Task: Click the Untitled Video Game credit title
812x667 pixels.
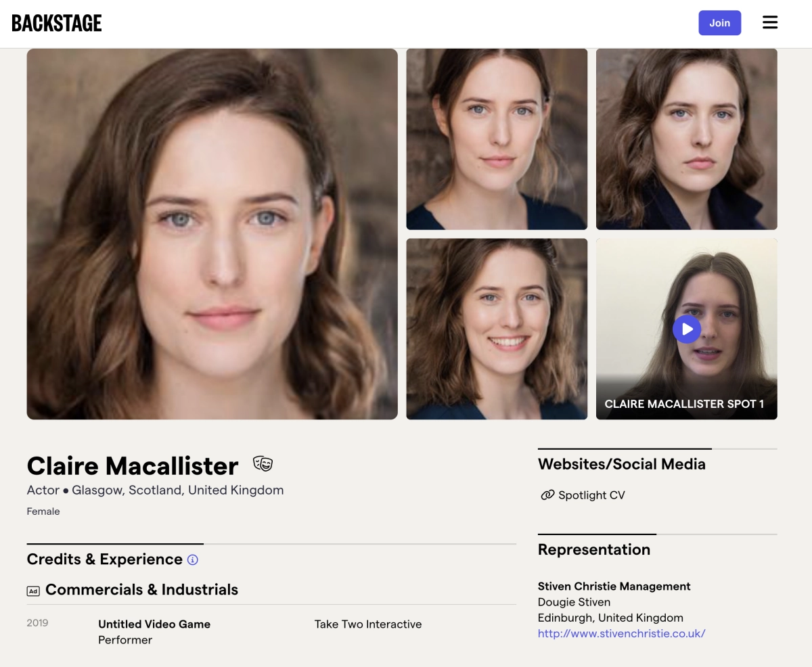Action: click(154, 624)
